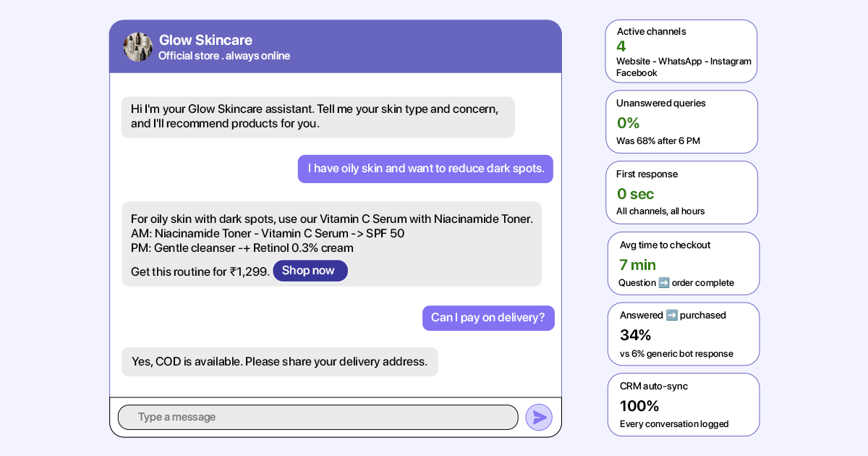This screenshot has width=868, height=456.
Task: Click the 7 min value
Action: click(637, 265)
